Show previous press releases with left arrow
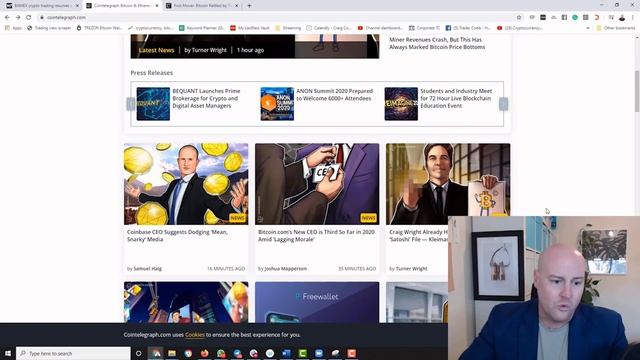This screenshot has width=640, height=360. (x=131, y=104)
